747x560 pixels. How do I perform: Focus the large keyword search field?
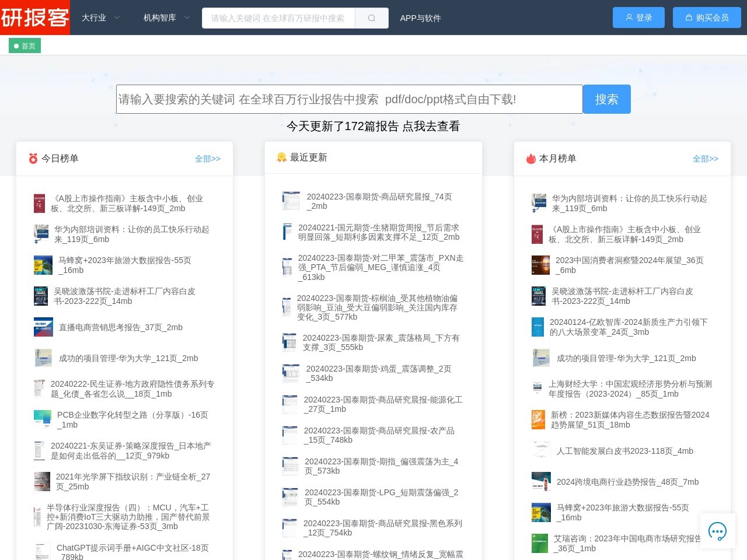pos(349,99)
